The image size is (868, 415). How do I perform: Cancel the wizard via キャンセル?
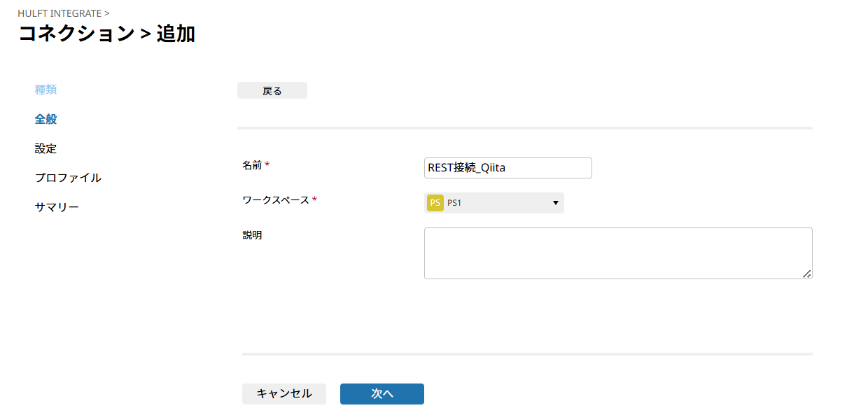click(283, 393)
